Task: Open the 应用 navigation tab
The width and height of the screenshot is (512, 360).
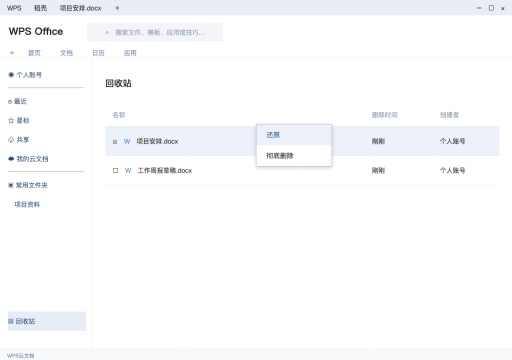Action: tap(130, 53)
